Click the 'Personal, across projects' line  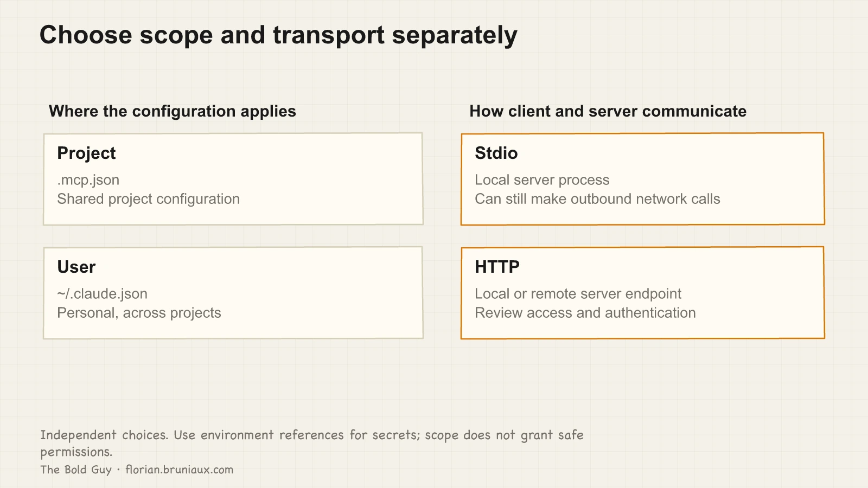click(139, 313)
